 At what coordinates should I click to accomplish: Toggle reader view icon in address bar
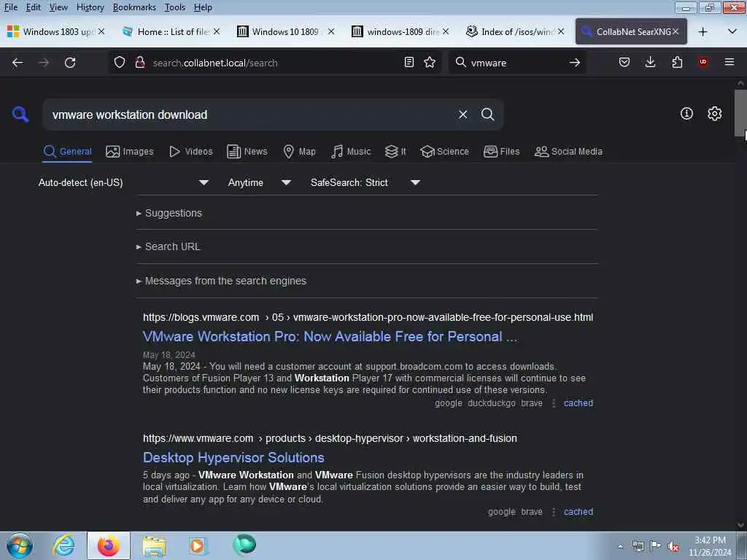409,63
